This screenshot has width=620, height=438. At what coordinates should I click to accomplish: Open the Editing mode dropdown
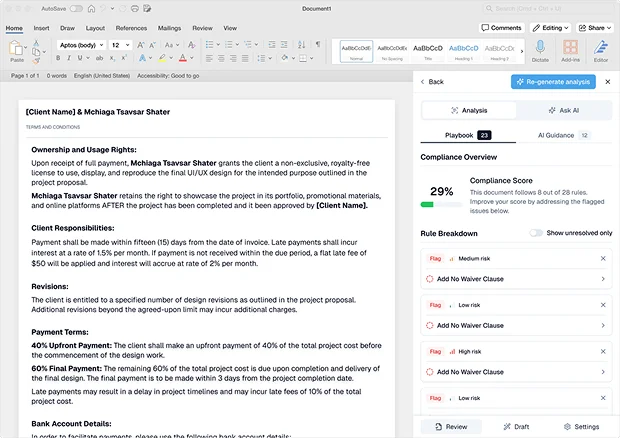(551, 28)
